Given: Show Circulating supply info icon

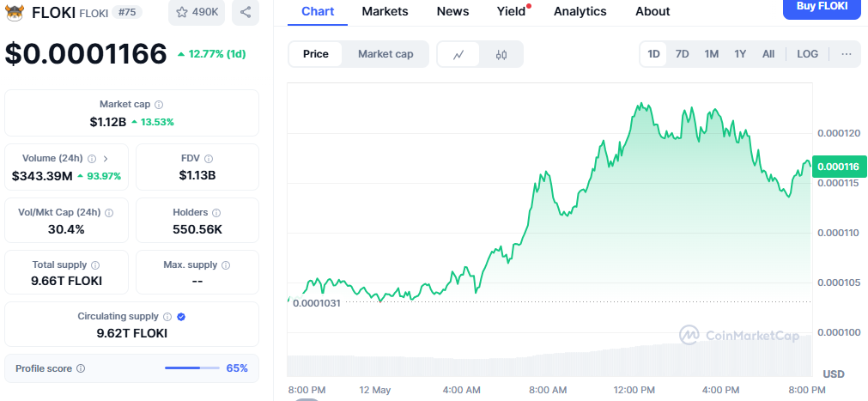Looking at the screenshot, I should coord(167,317).
